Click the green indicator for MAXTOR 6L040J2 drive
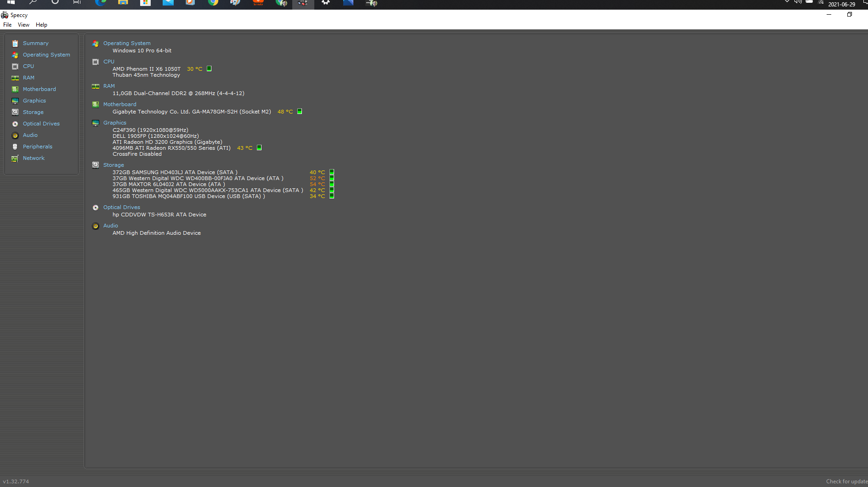The width and height of the screenshot is (868, 487). [x=332, y=184]
